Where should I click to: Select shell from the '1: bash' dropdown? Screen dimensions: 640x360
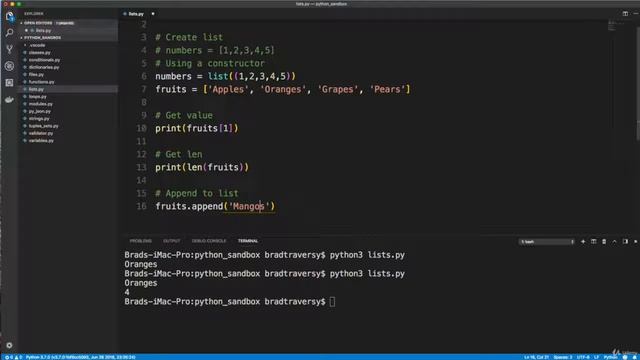tap(547, 242)
